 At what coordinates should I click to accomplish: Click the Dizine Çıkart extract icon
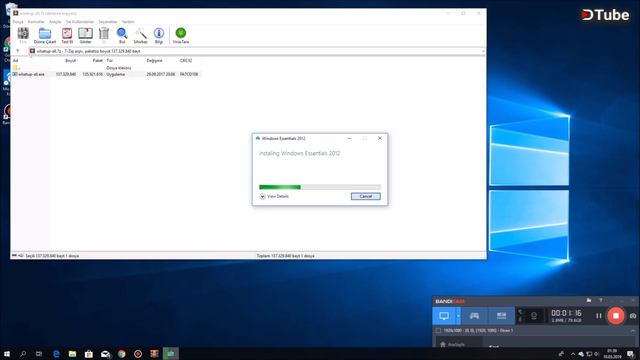coord(45,36)
